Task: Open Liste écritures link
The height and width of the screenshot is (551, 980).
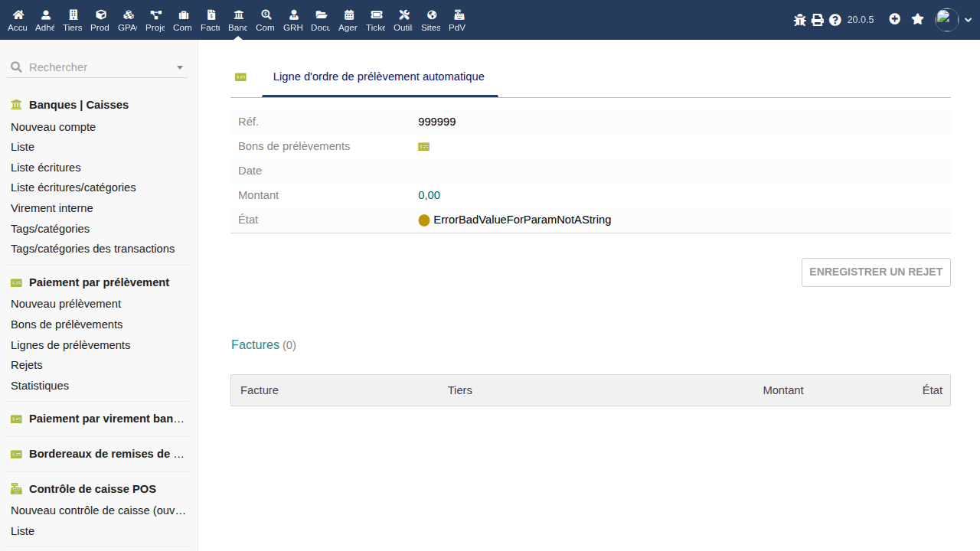Action: click(46, 168)
